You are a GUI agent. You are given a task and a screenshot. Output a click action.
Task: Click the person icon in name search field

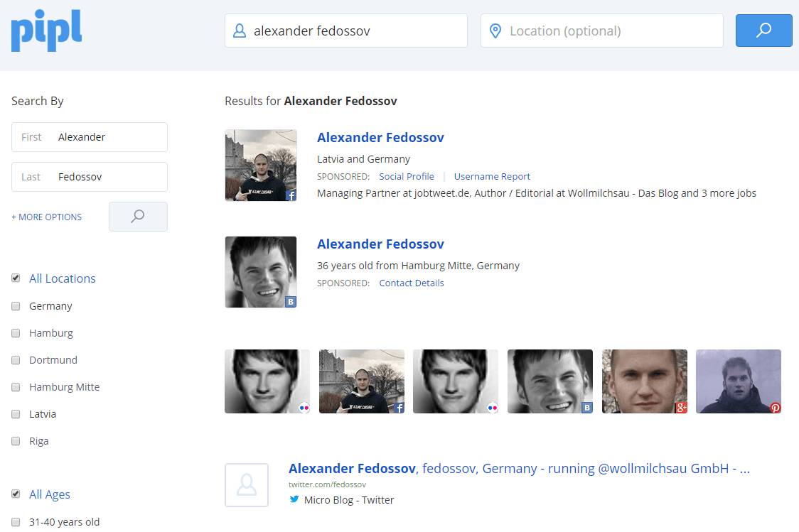[x=240, y=31]
